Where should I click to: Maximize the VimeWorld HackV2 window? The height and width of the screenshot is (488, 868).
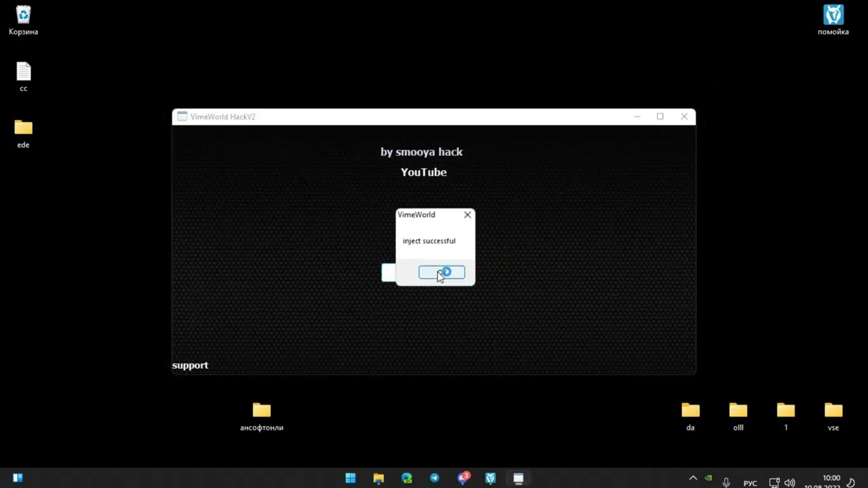point(660,117)
